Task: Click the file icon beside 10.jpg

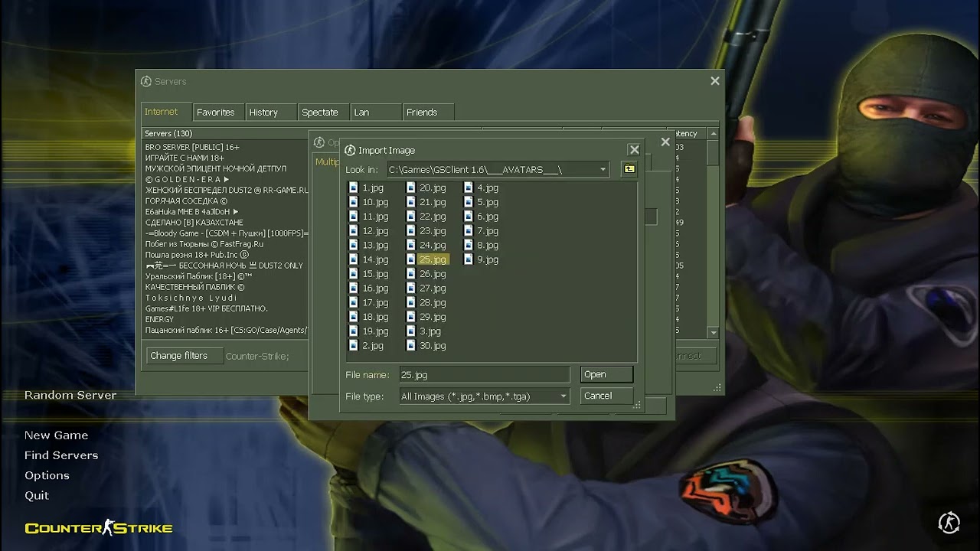Action: point(353,202)
